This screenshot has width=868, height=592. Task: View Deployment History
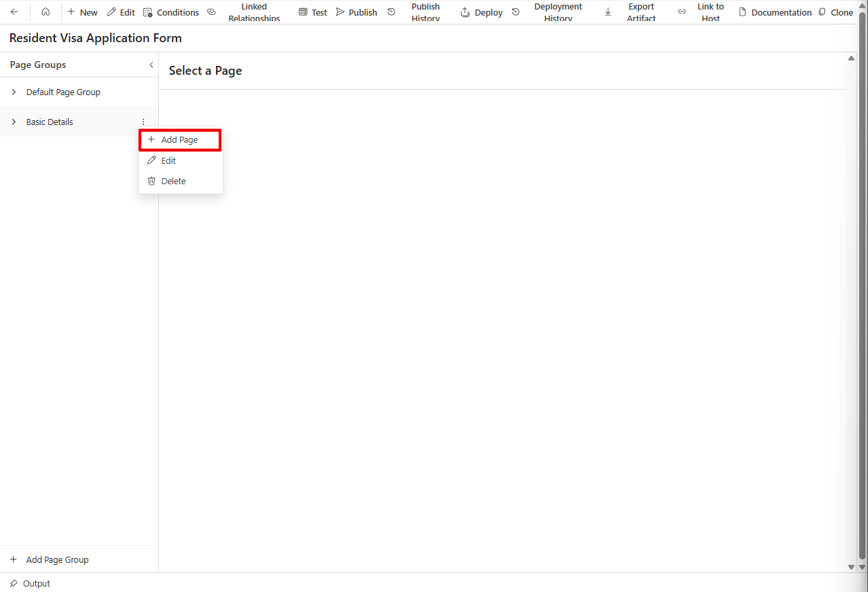[549, 12]
